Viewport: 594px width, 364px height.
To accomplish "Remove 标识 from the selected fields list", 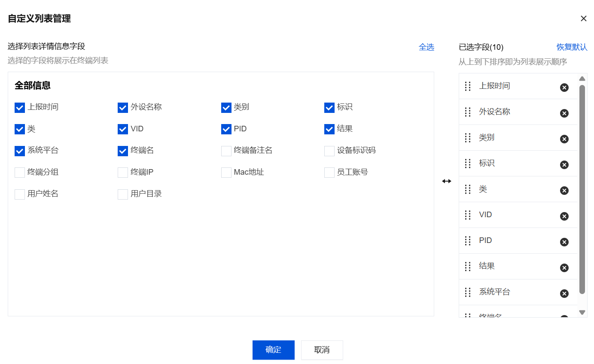I will [x=564, y=165].
